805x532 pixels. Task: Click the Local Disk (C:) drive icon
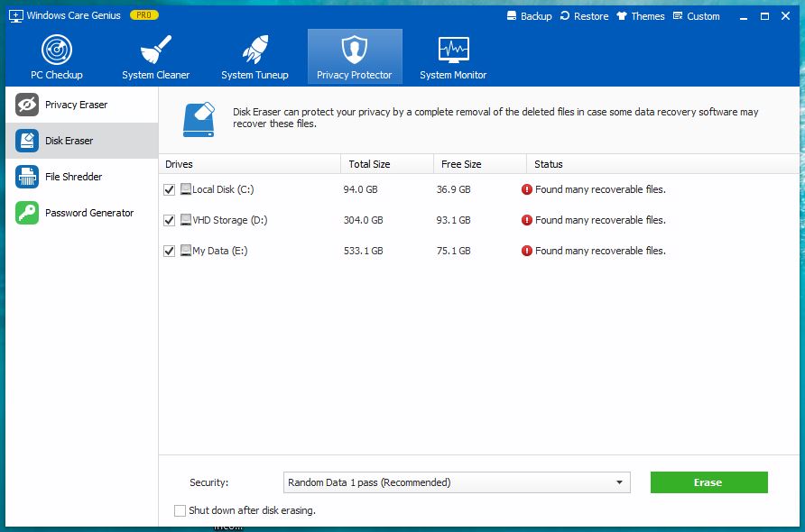coord(185,189)
